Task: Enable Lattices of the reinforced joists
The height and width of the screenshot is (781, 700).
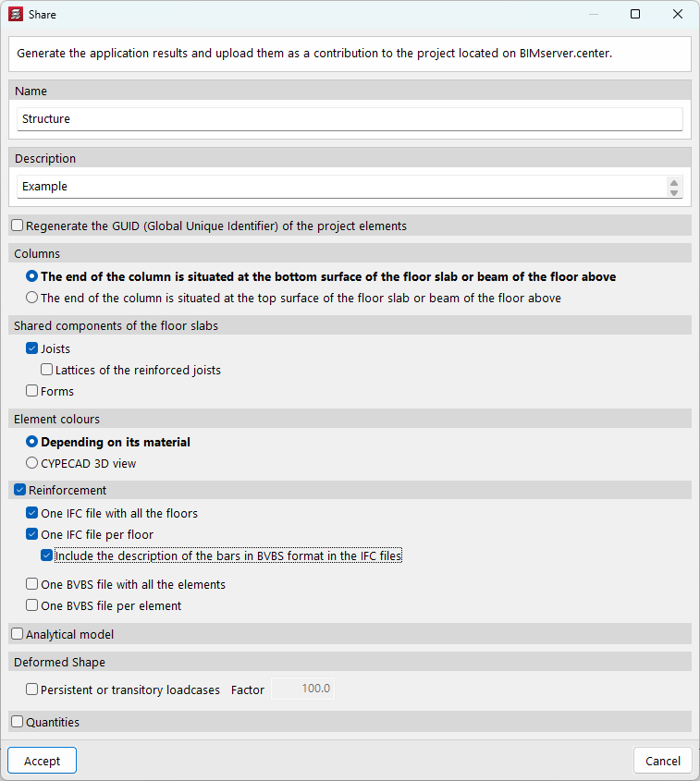Action: 47,370
